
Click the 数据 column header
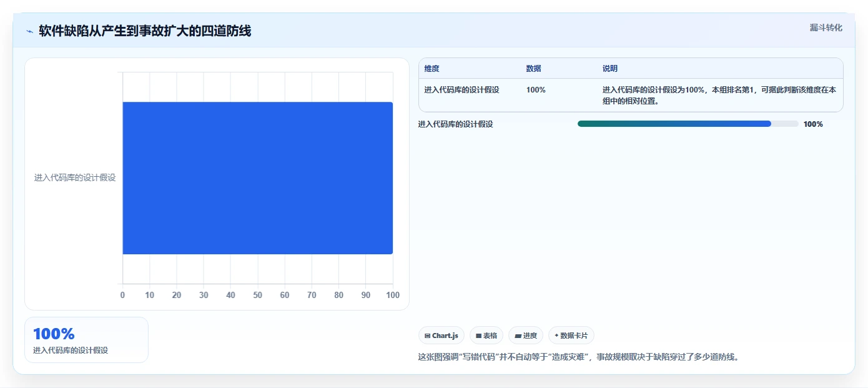click(x=533, y=69)
